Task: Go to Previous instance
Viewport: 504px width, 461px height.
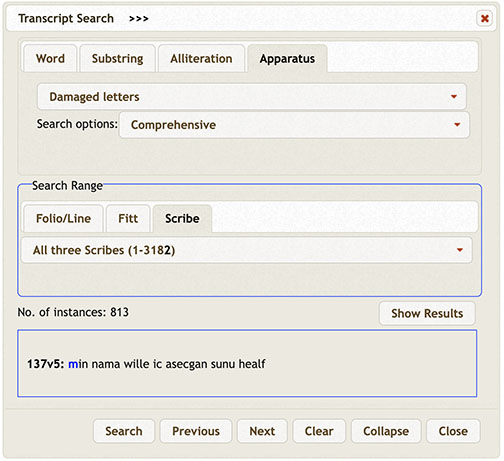Action: point(196,431)
